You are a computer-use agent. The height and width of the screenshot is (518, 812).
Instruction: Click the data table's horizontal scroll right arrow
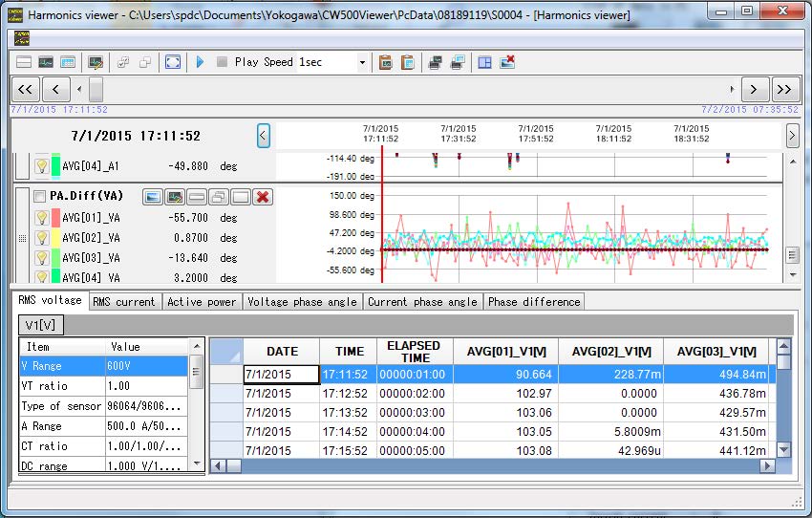coord(767,465)
